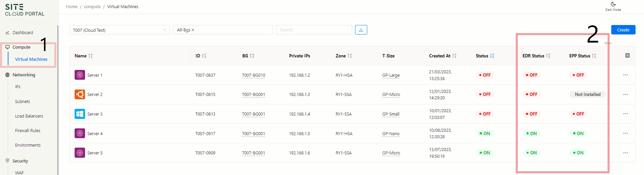The height and width of the screenshot is (175, 644).
Task: Sort by ID column arrows
Action: coord(204,56)
